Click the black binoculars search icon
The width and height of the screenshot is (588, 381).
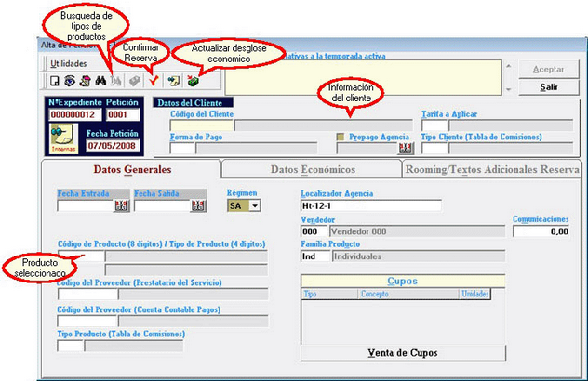pyautogui.click(x=100, y=81)
